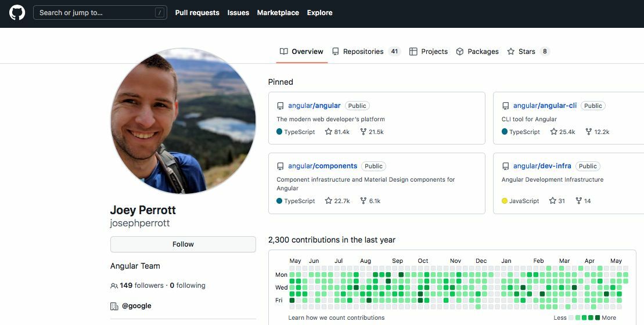Follow josephperrott with the Follow button
644x325 pixels.
tap(183, 244)
